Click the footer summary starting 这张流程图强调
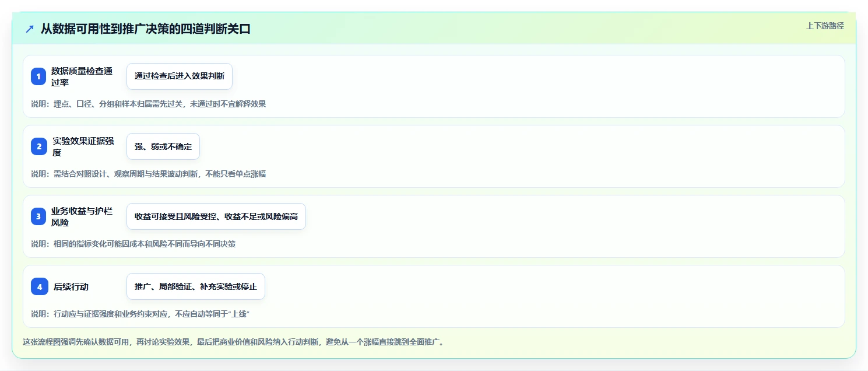 (234, 342)
